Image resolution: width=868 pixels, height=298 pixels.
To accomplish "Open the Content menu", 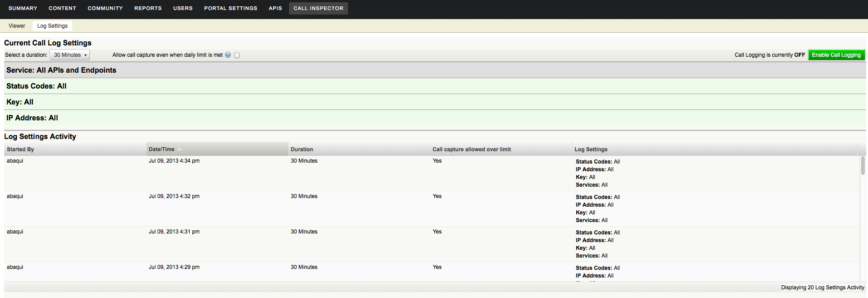I will pyautogui.click(x=63, y=8).
